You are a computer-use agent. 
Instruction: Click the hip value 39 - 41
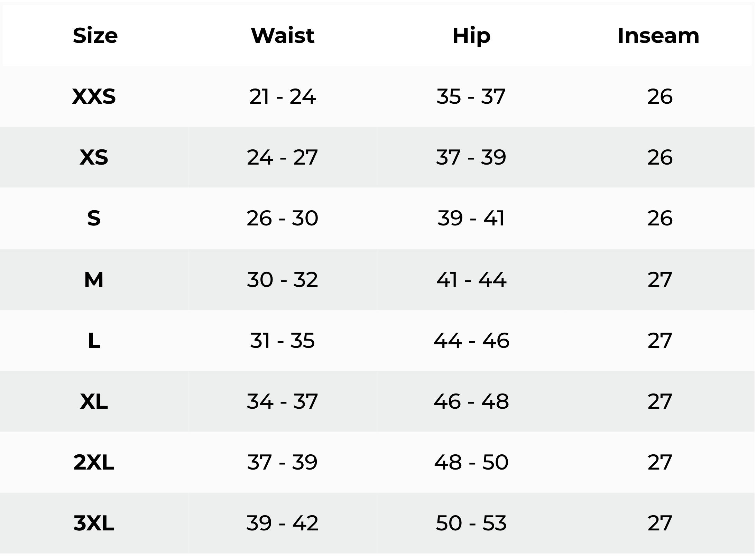pyautogui.click(x=471, y=218)
